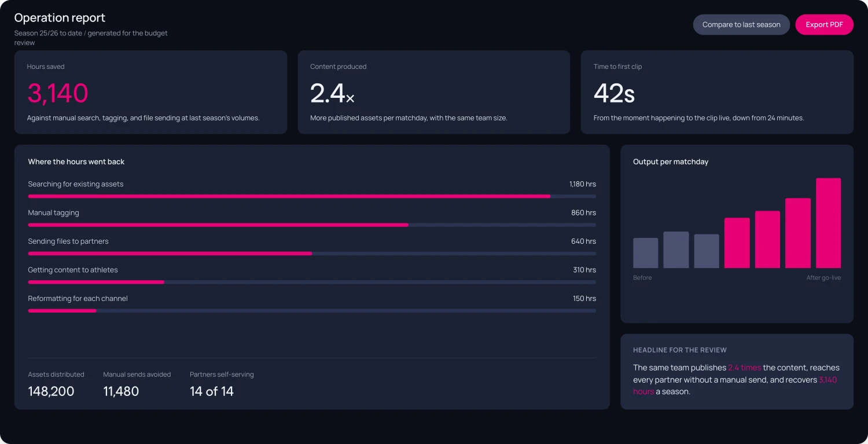
Task: Click the first pink bar after go-live
Action: tap(737, 243)
